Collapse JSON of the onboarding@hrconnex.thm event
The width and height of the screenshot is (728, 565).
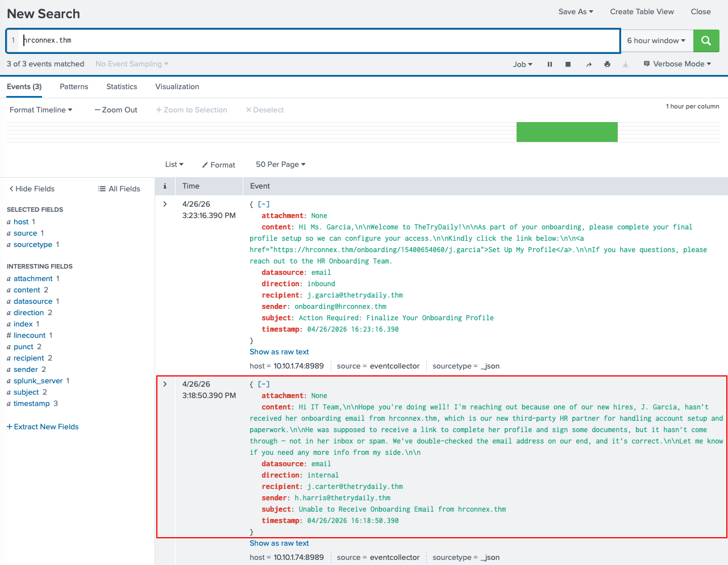click(x=264, y=204)
